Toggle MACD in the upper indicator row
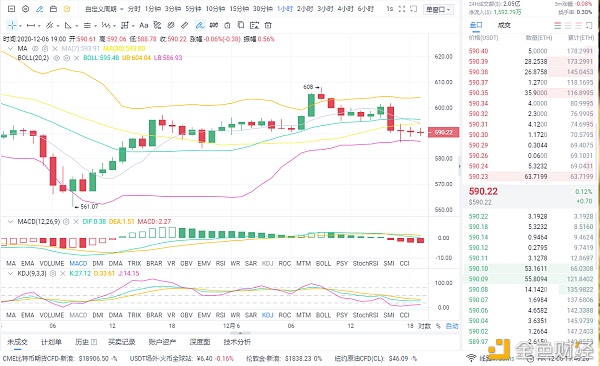 [78, 263]
